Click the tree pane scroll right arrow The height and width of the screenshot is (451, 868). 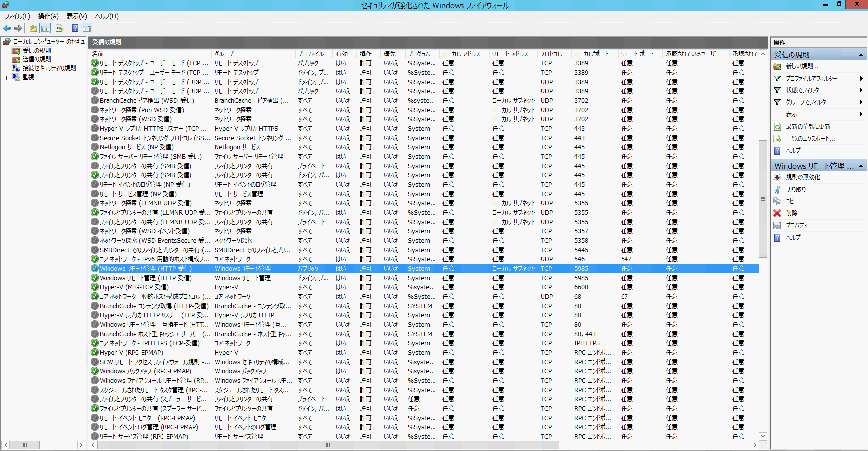click(x=81, y=445)
